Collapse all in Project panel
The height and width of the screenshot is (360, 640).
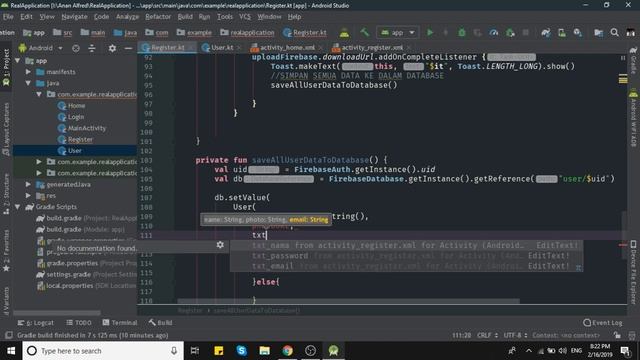(92, 48)
